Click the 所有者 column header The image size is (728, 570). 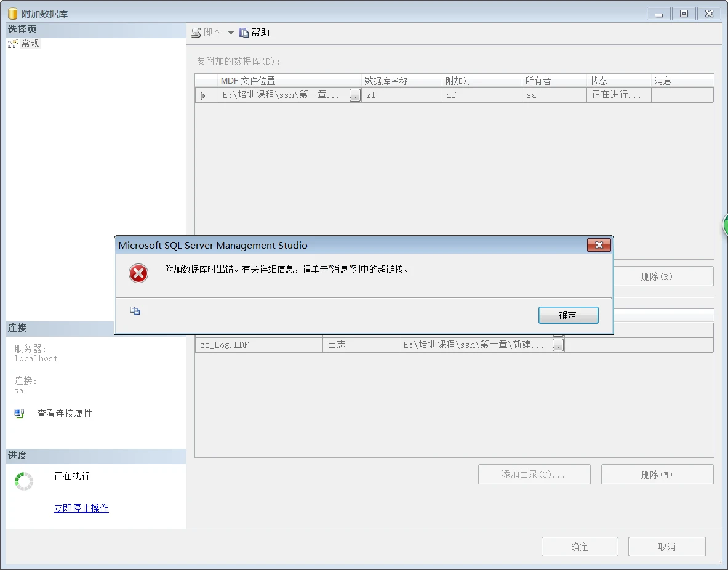pyautogui.click(x=554, y=81)
